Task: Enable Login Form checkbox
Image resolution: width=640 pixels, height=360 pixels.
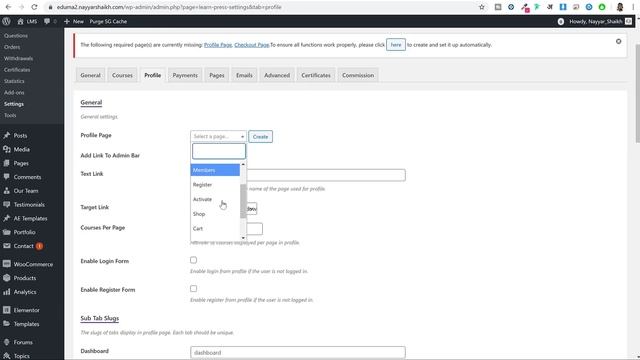Action: 193,260
